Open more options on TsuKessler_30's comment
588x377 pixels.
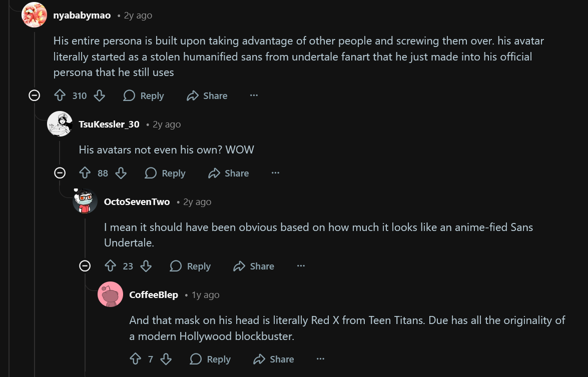coord(275,173)
